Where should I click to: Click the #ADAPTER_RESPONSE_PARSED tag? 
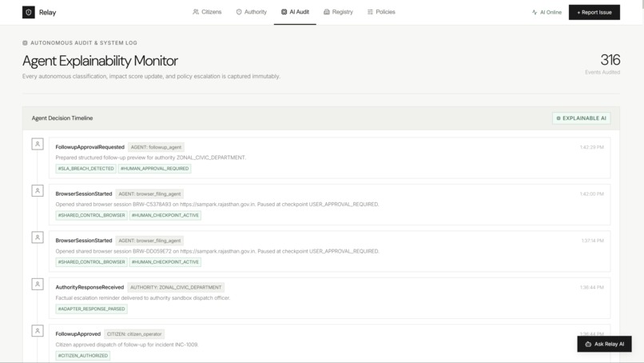pos(92,309)
